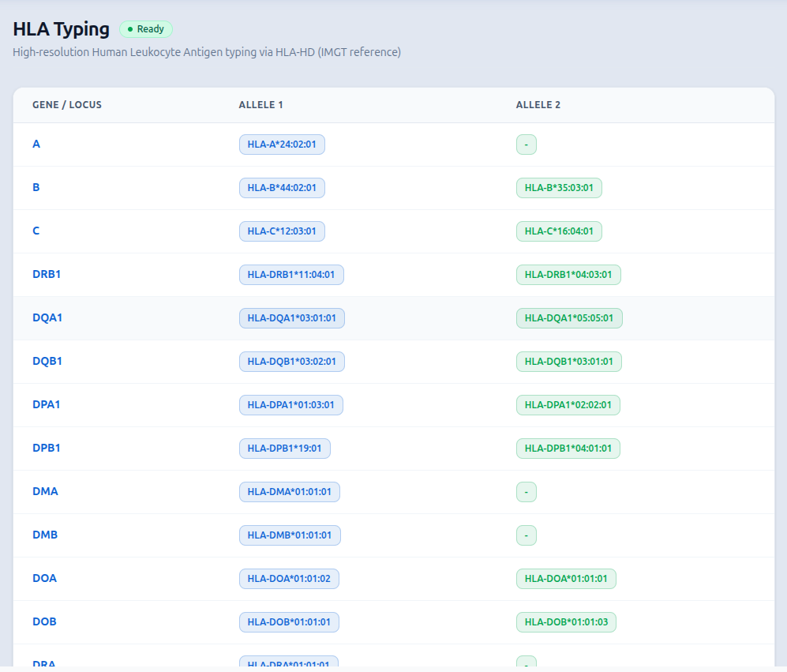The height and width of the screenshot is (672, 787).
Task: Click the HLA-C*12:03:01 allele badge
Action: click(x=282, y=231)
